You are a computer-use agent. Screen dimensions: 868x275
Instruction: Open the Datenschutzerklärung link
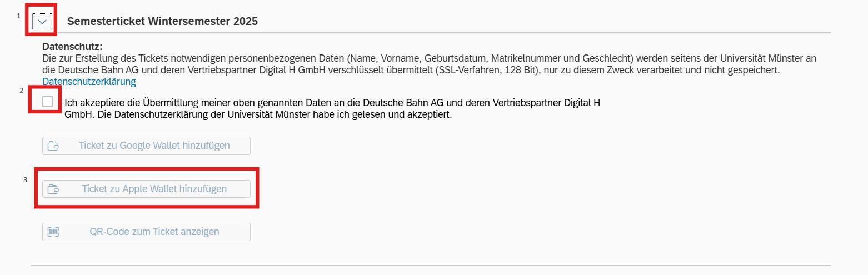(x=89, y=82)
